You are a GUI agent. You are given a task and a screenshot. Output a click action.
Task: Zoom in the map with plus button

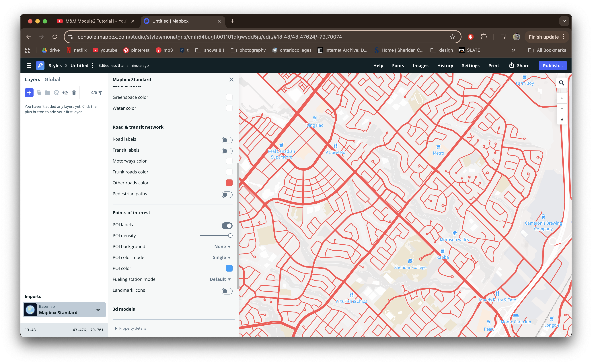point(562,98)
